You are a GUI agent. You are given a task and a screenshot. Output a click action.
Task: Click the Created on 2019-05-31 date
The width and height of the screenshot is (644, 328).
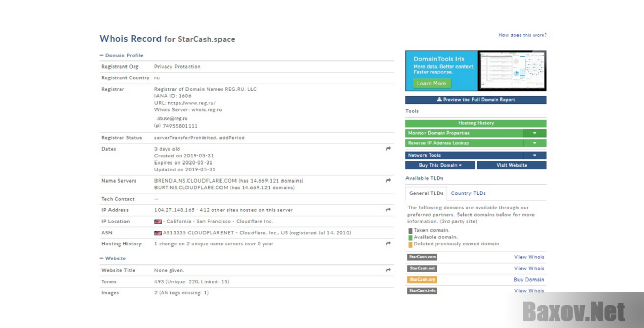184,156
